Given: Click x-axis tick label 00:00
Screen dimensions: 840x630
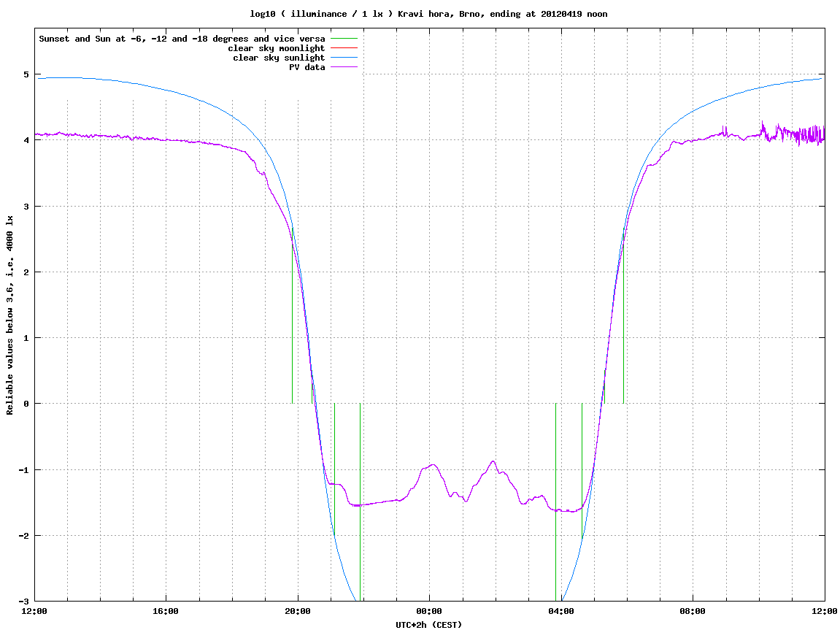Looking at the screenshot, I should pyautogui.click(x=430, y=611).
